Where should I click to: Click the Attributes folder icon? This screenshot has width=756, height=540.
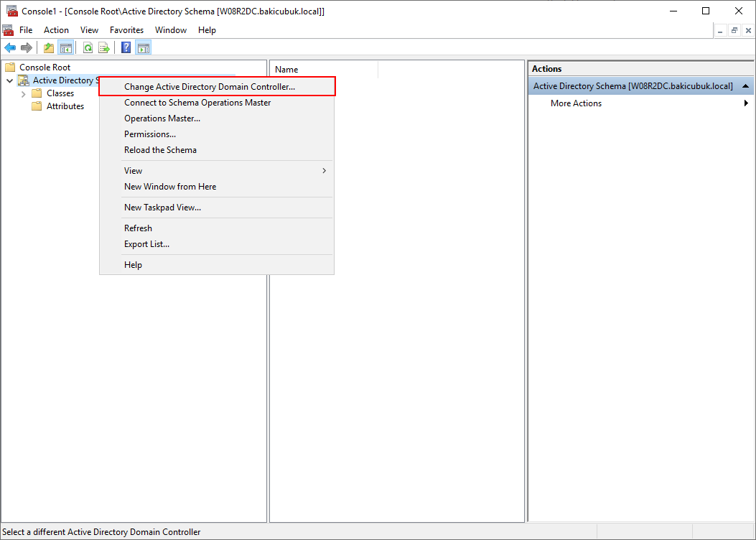(x=37, y=106)
